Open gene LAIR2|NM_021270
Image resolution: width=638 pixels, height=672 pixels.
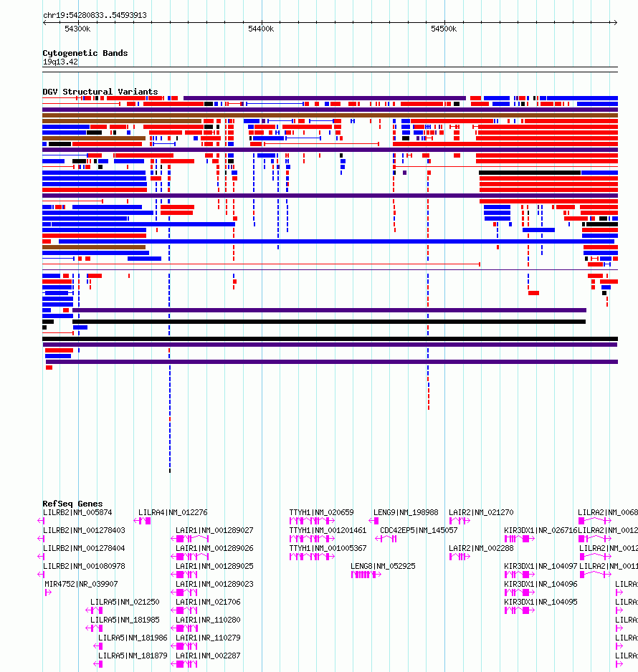coord(481,512)
